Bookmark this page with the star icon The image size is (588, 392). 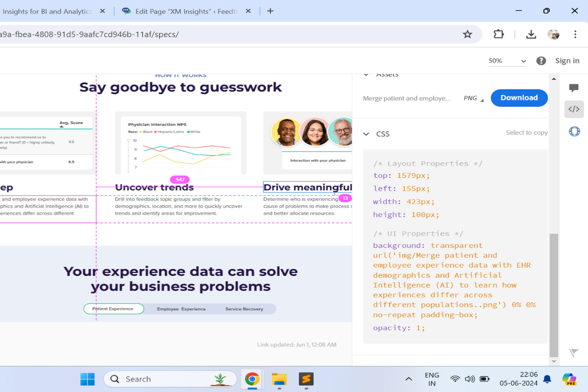[467, 34]
